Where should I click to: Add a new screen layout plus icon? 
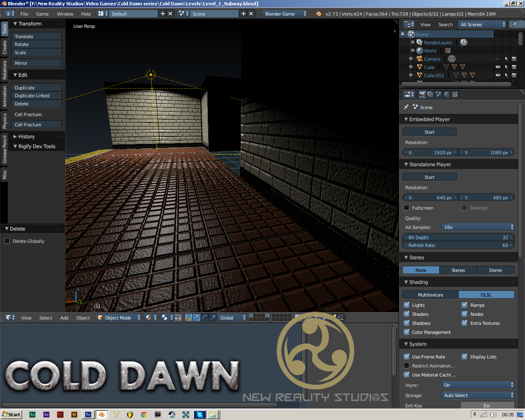coord(163,14)
